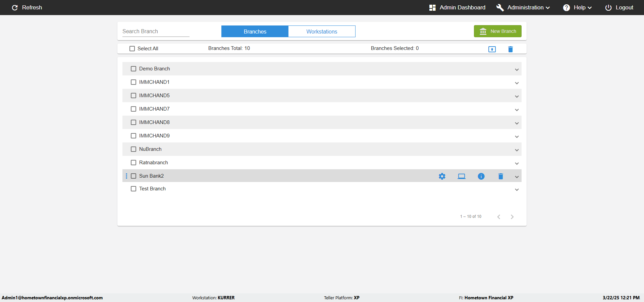Click the Branches Total: 10 text
Screen dimensions: 644x302
(229, 48)
